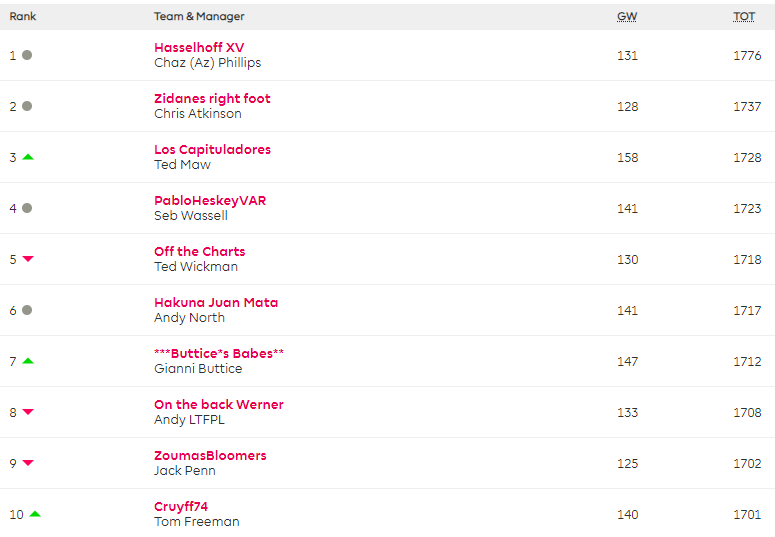Image resolution: width=775 pixels, height=537 pixels.
Task: Click the grey dot next to rank 2
Action: pos(27,106)
